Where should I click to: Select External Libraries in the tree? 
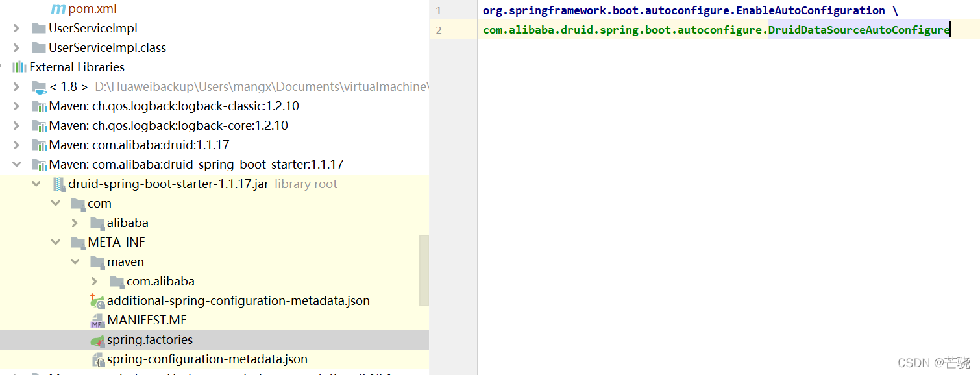tap(77, 67)
